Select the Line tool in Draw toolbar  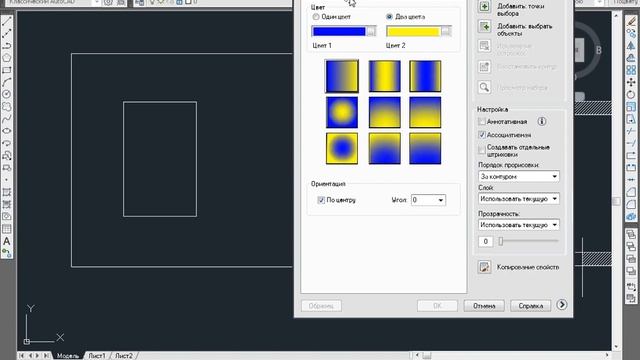[x=7, y=21]
